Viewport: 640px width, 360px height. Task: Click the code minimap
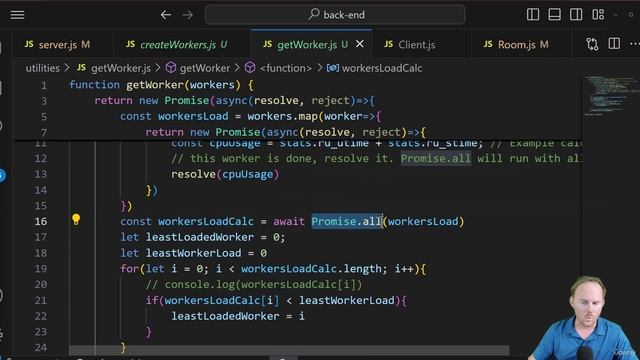(611, 96)
